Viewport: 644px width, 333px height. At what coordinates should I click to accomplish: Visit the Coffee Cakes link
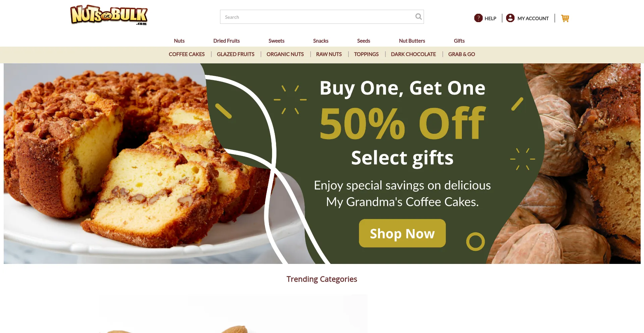(186, 54)
